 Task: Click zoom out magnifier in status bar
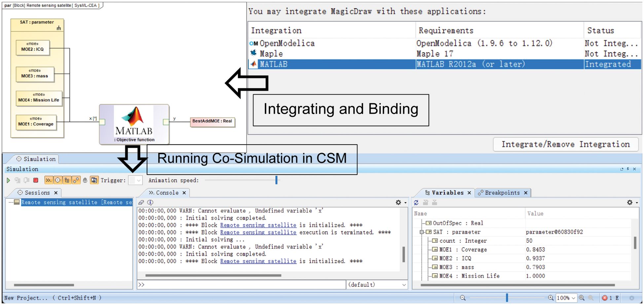tap(463, 298)
